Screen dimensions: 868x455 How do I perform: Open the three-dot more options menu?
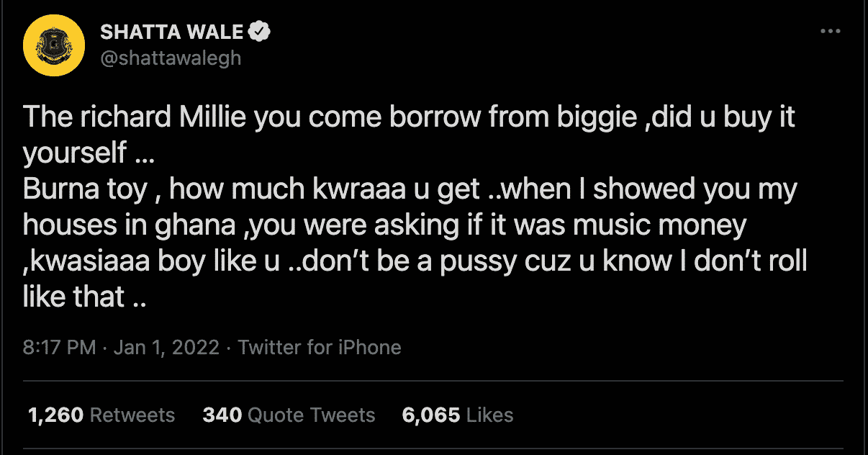[831, 32]
